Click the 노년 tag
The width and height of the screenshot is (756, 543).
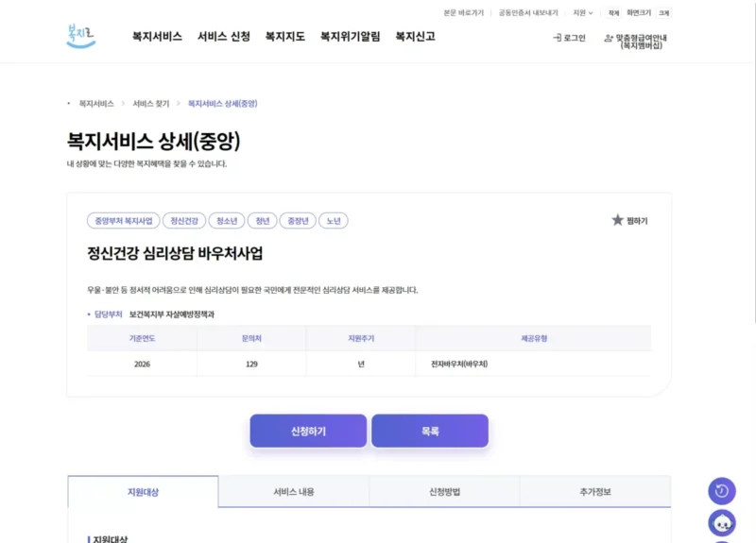(334, 221)
